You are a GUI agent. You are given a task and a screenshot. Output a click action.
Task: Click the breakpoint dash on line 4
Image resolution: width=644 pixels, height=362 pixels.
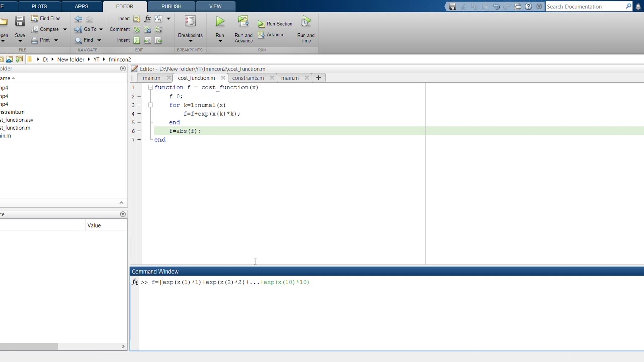pos(139,114)
